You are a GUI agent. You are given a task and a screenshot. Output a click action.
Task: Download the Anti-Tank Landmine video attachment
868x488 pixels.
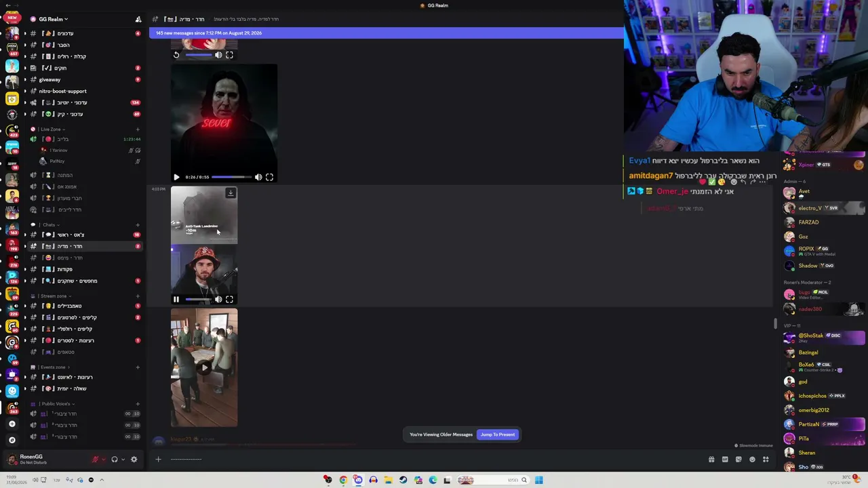231,193
